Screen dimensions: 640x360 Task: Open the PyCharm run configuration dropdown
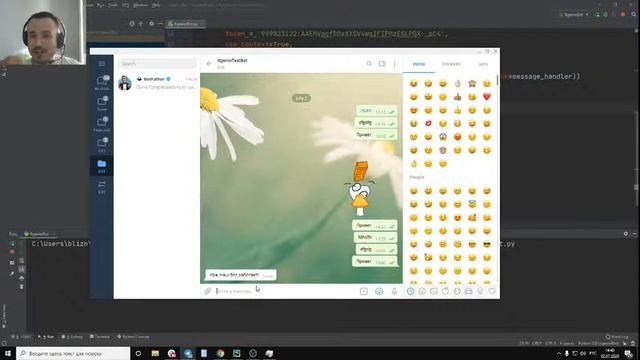[x=574, y=14]
